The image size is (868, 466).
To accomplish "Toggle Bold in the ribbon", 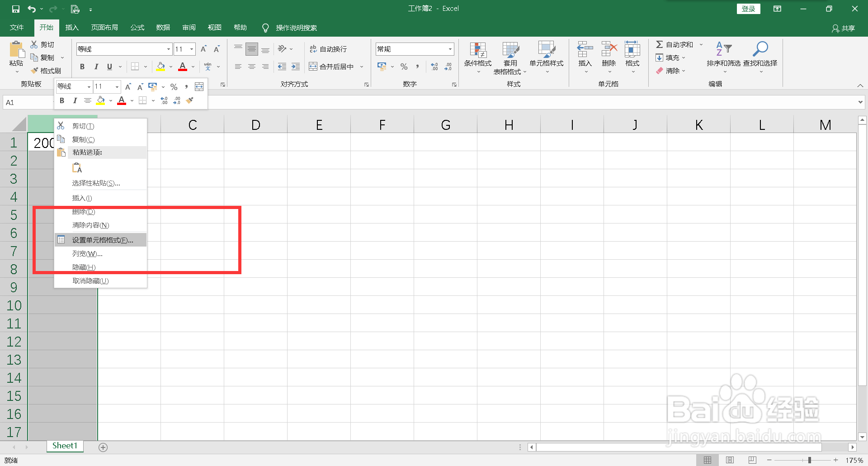I will [82, 67].
